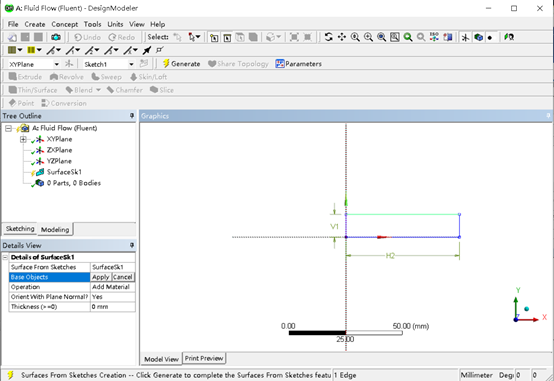Image resolution: width=554 pixels, height=381 pixels.
Task: Open the Units menu
Action: tap(115, 24)
